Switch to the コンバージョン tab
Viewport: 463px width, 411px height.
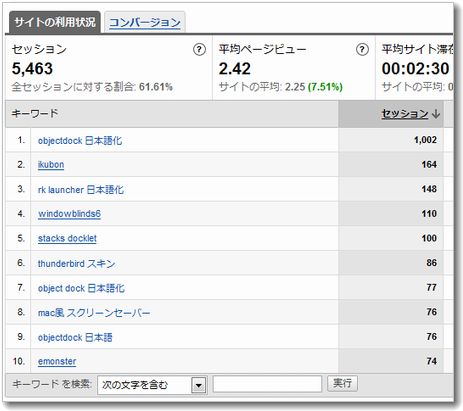145,23
